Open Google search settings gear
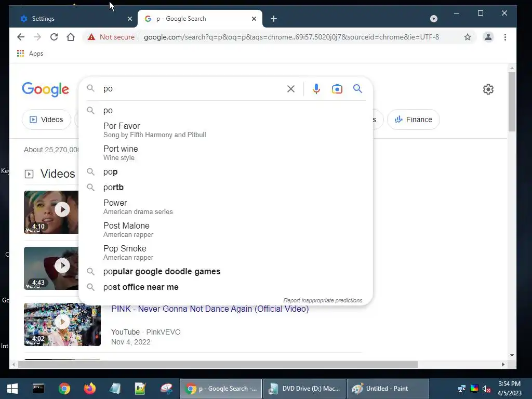The image size is (532, 399). [x=488, y=89]
